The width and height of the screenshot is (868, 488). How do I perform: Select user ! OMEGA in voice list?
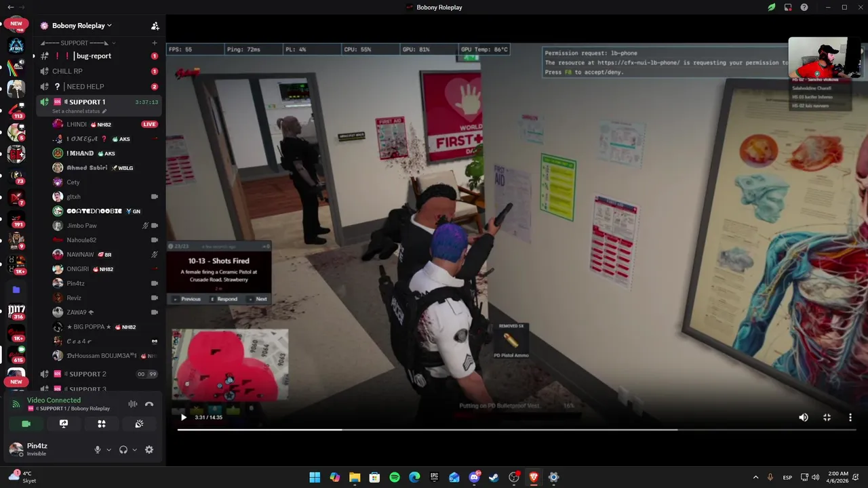(x=105, y=139)
